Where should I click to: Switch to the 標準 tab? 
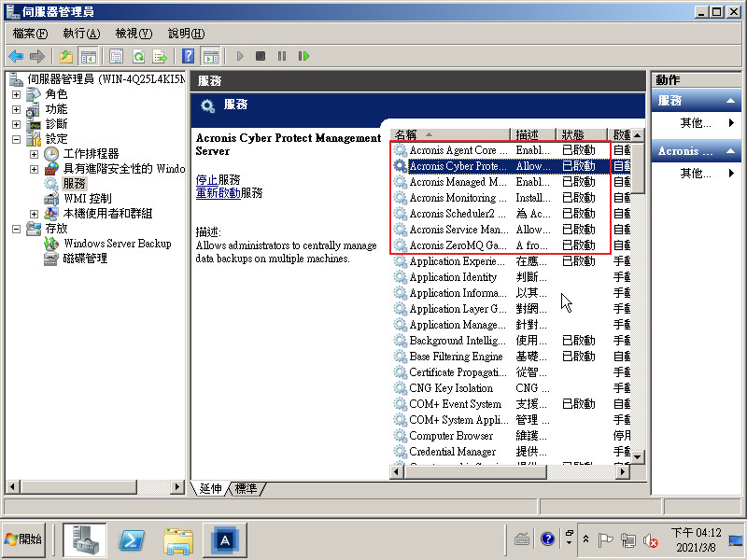coord(246,488)
